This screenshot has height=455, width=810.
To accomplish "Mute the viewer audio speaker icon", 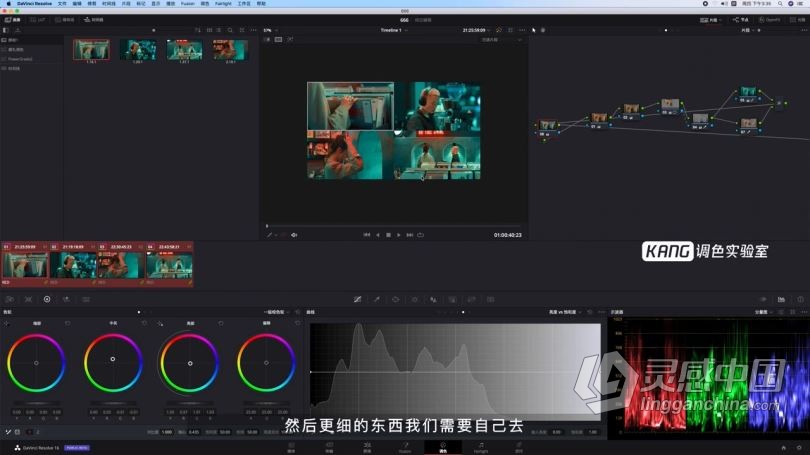I will tap(294, 235).
